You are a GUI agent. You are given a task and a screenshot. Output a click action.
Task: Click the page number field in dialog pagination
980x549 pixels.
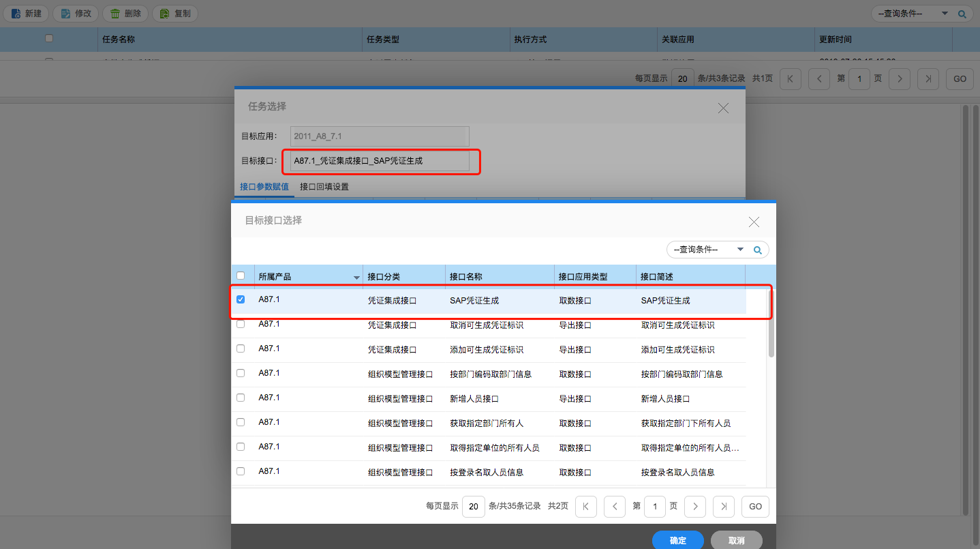(x=655, y=507)
